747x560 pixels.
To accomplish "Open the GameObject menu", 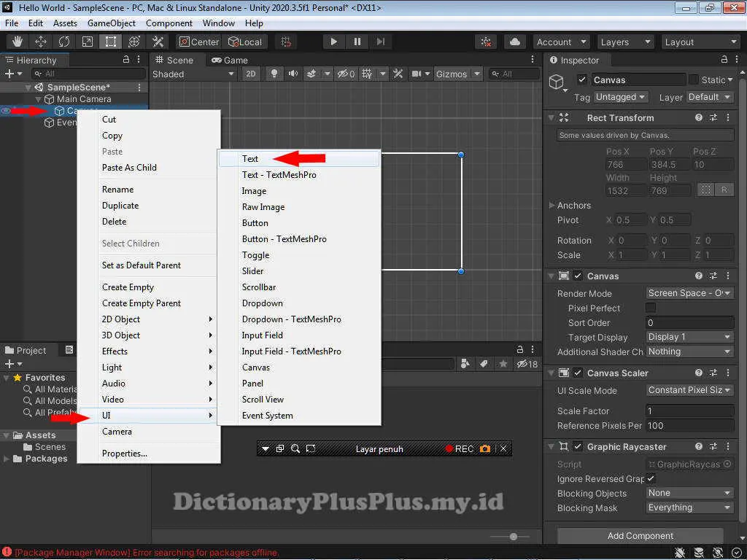I will point(112,23).
